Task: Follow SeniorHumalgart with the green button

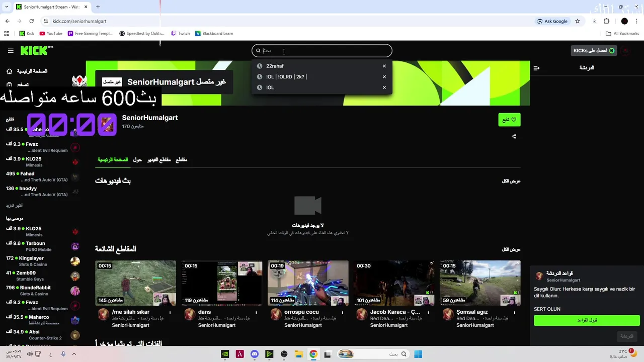Action: tap(509, 120)
